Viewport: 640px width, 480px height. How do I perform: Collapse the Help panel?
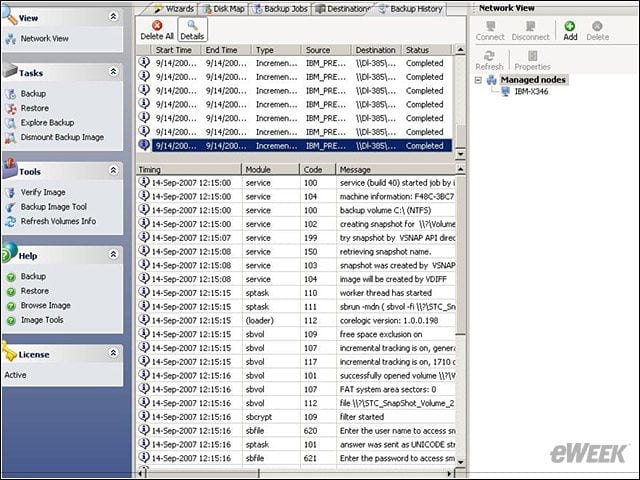[x=113, y=255]
